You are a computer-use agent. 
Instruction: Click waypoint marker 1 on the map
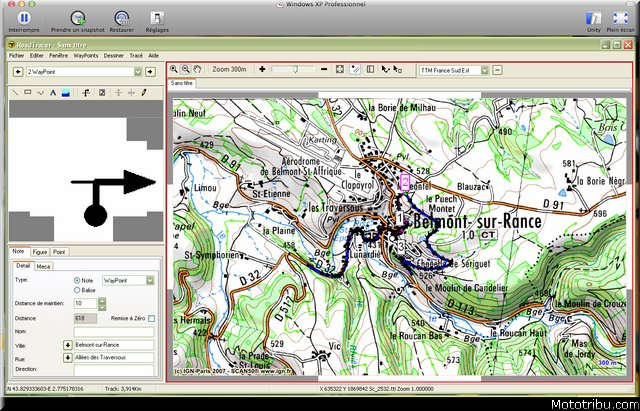click(x=400, y=218)
